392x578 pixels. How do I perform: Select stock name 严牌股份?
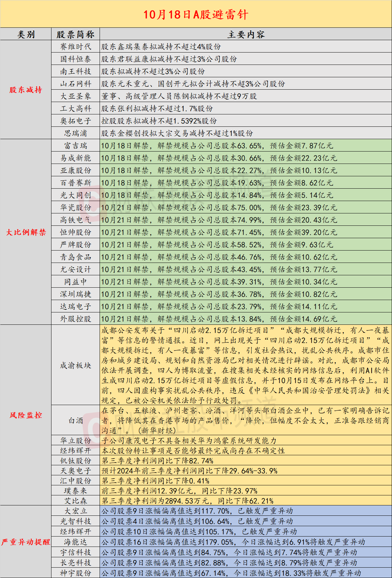coord(76,245)
